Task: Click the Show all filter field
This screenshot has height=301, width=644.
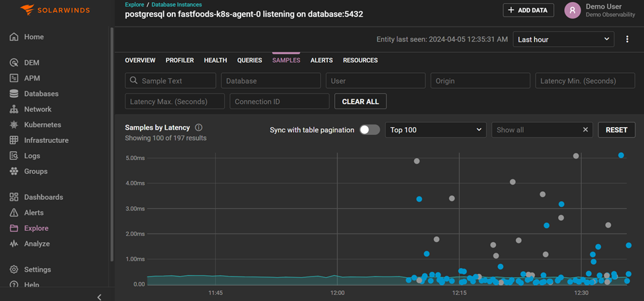Action: [x=542, y=130]
